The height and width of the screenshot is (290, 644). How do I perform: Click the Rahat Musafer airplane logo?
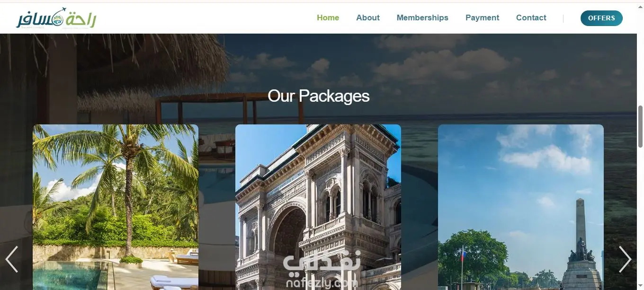56,18
